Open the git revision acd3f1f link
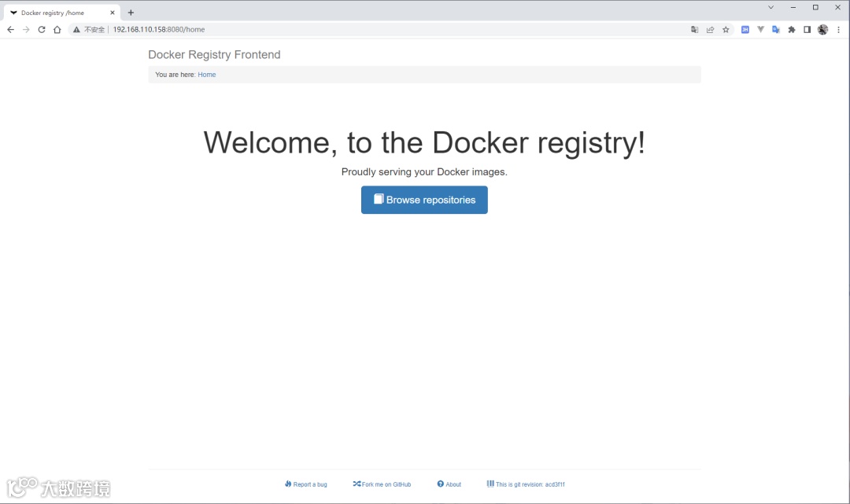Screen dimensions: 850x504 (526, 484)
